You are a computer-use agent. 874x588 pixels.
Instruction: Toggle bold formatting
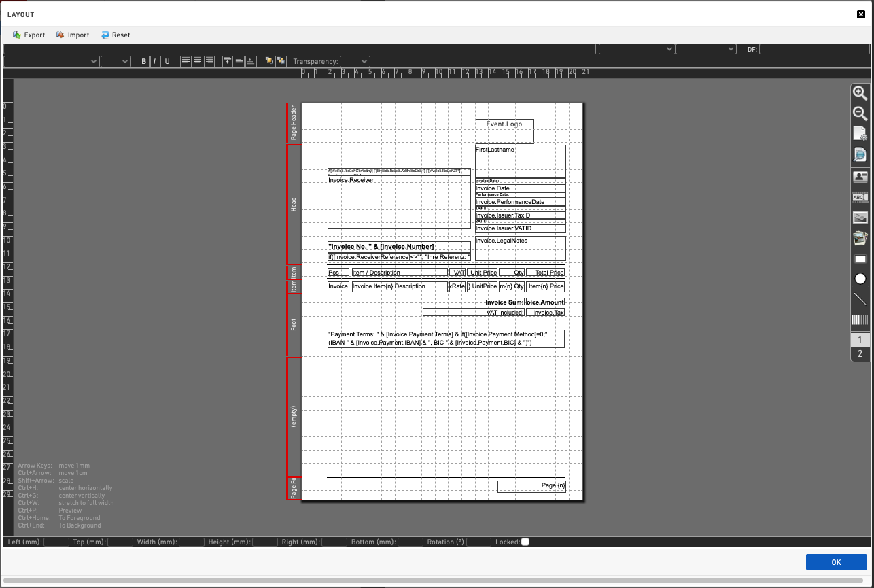(x=144, y=61)
